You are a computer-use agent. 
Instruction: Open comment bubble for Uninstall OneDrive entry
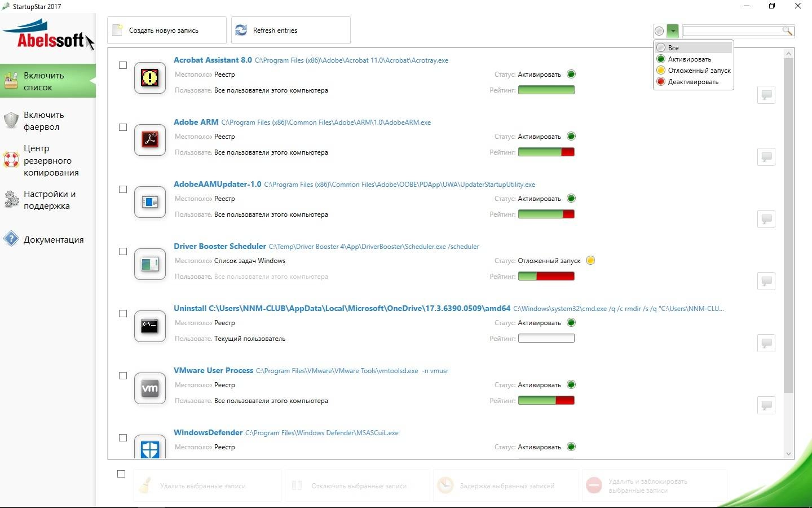coord(766,343)
